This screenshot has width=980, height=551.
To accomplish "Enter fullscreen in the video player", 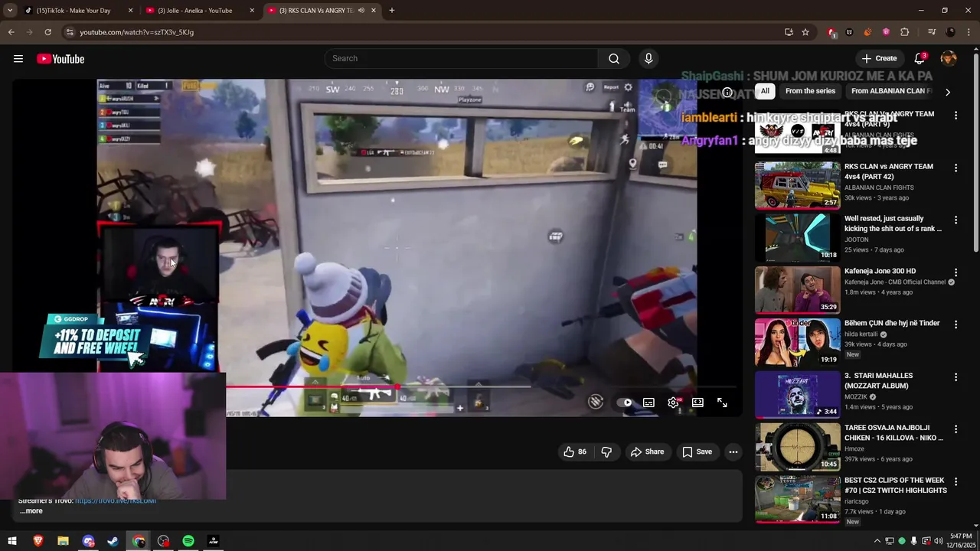I will tap(722, 403).
